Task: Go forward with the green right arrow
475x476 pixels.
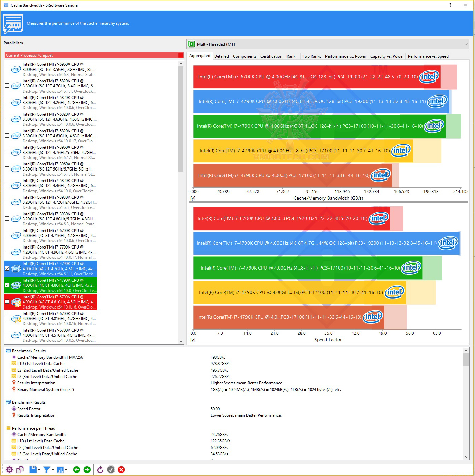Action: tap(87, 470)
